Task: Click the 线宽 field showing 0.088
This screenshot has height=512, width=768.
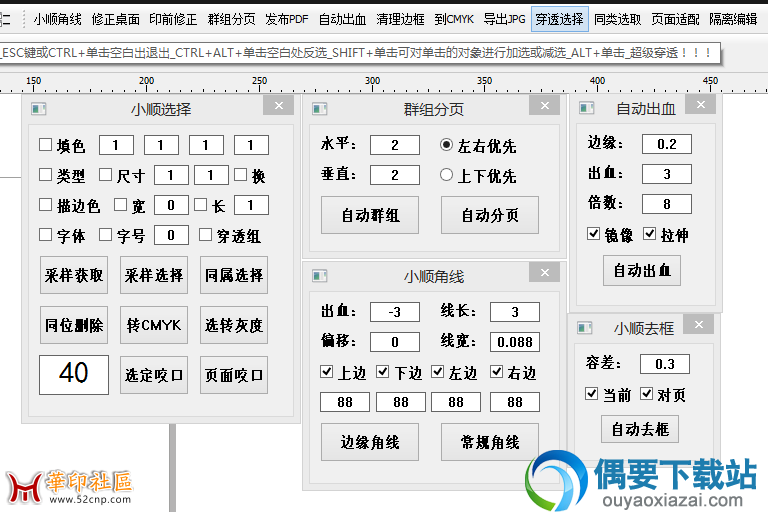Action: click(515, 342)
